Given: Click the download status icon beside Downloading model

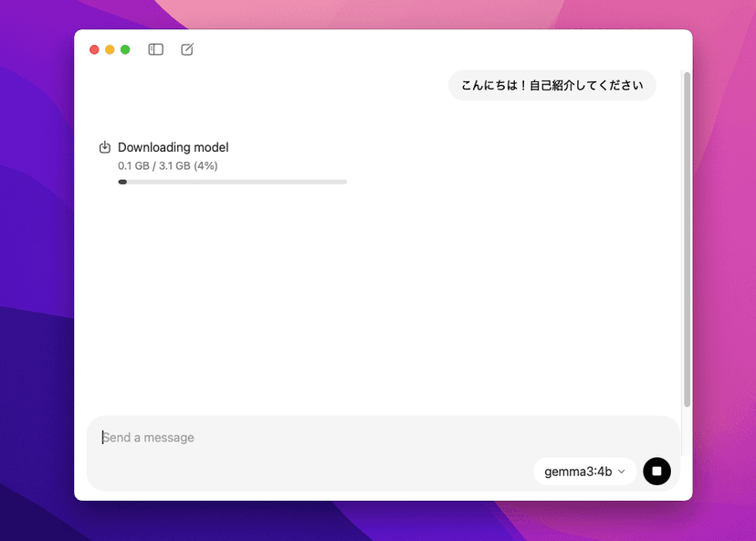Looking at the screenshot, I should tap(105, 147).
